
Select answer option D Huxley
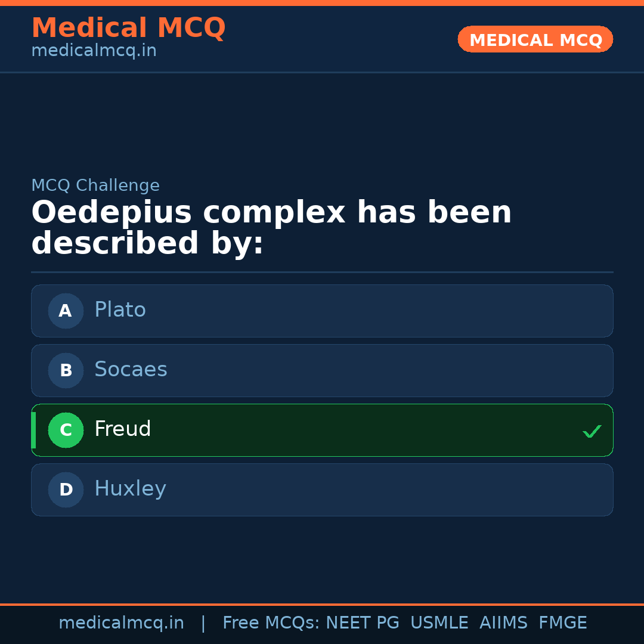322,490
